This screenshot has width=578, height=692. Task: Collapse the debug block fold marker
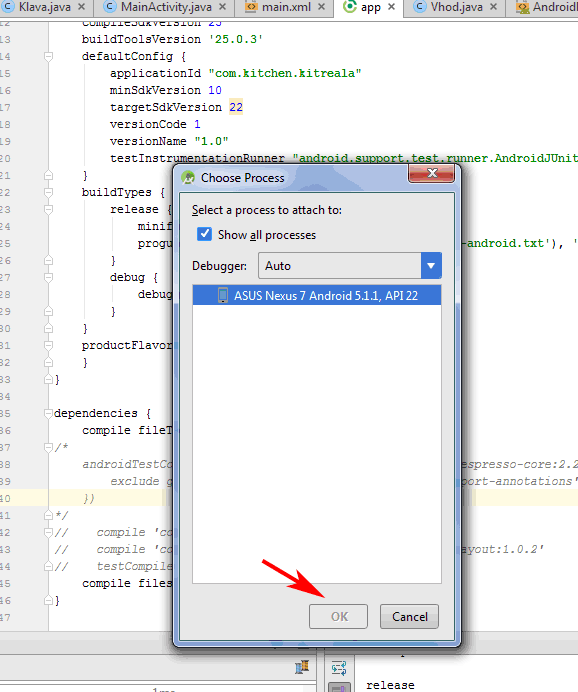tap(48, 277)
